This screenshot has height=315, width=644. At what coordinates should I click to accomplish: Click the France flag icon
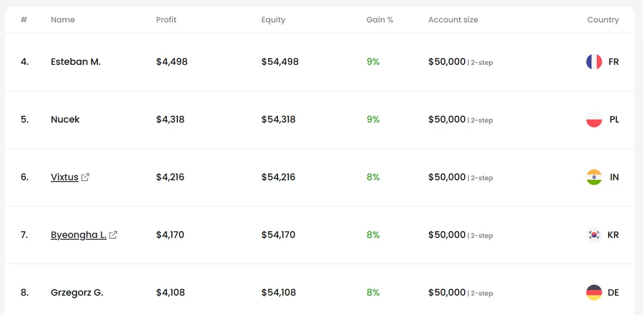[594, 62]
